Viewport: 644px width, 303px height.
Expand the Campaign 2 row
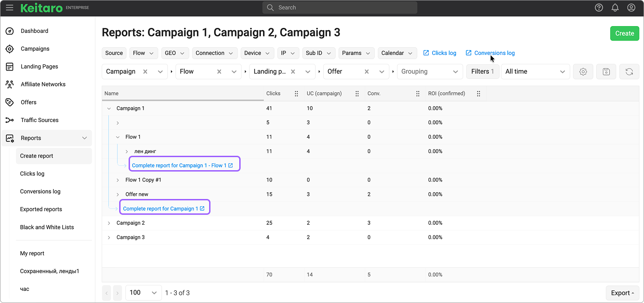(109, 223)
